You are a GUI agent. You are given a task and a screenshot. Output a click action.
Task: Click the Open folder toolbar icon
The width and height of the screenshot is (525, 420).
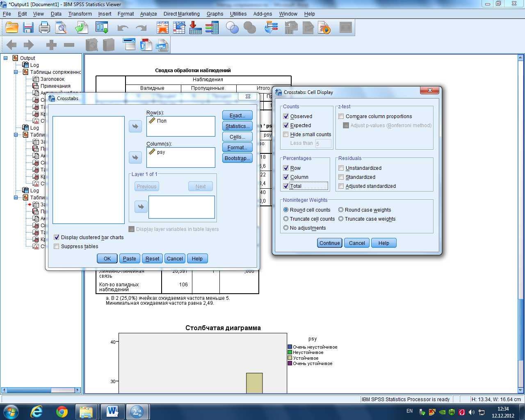point(12,28)
